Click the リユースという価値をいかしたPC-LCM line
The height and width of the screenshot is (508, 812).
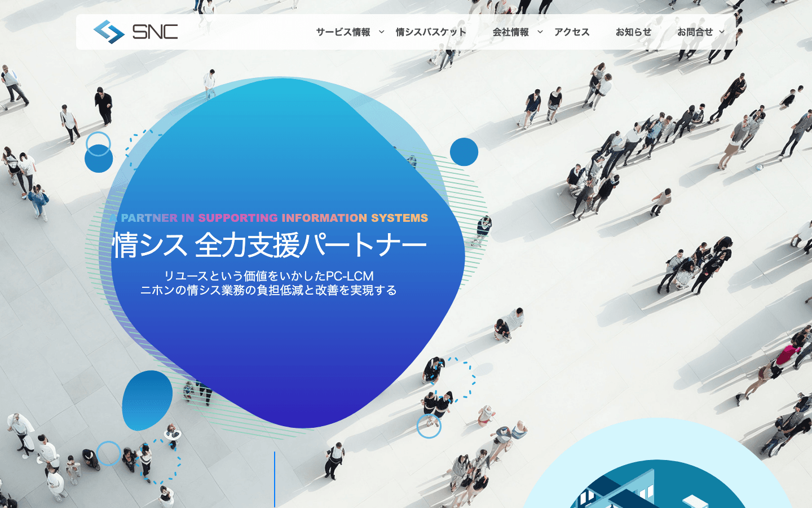point(269,276)
